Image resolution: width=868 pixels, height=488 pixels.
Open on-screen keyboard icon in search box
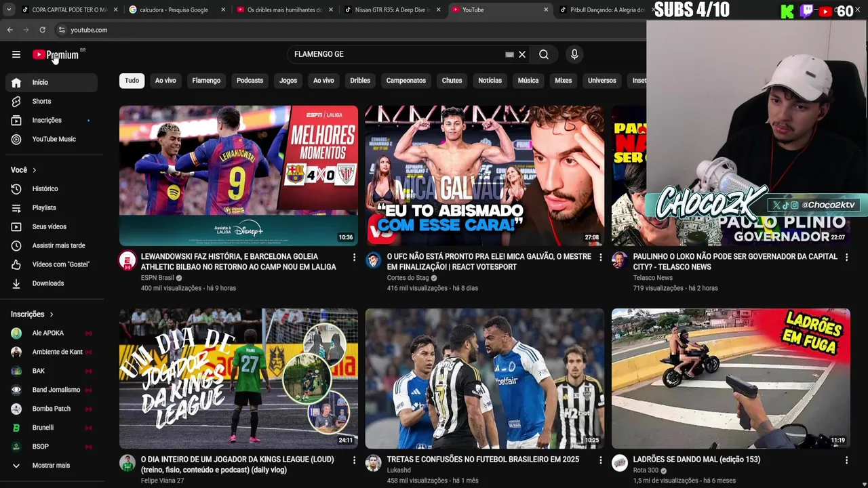(509, 54)
